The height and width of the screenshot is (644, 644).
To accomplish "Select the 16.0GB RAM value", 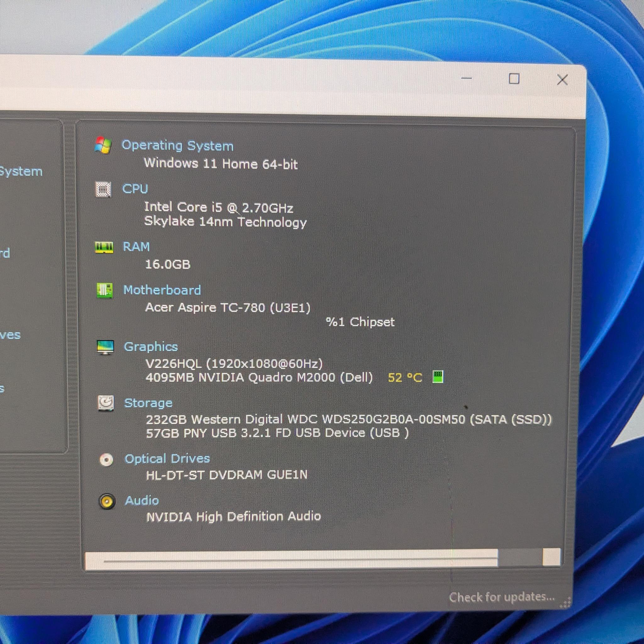I will 168,264.
